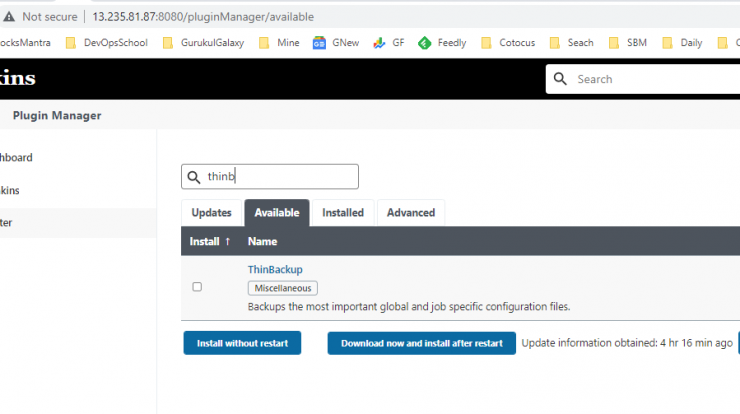Click the Jenkins logo text in header
Image resolution: width=740 pixels, height=414 pixels.
(17, 78)
